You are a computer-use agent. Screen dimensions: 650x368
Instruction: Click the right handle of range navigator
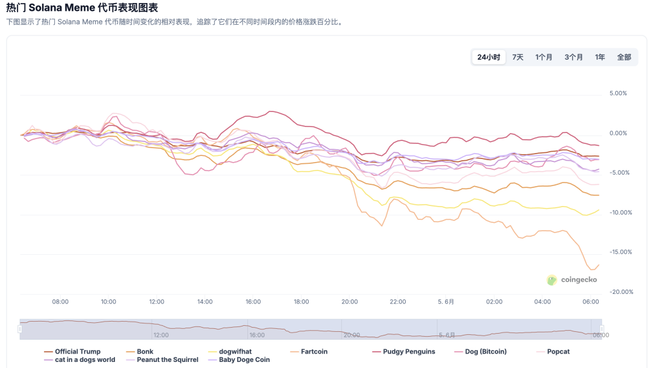(602, 329)
